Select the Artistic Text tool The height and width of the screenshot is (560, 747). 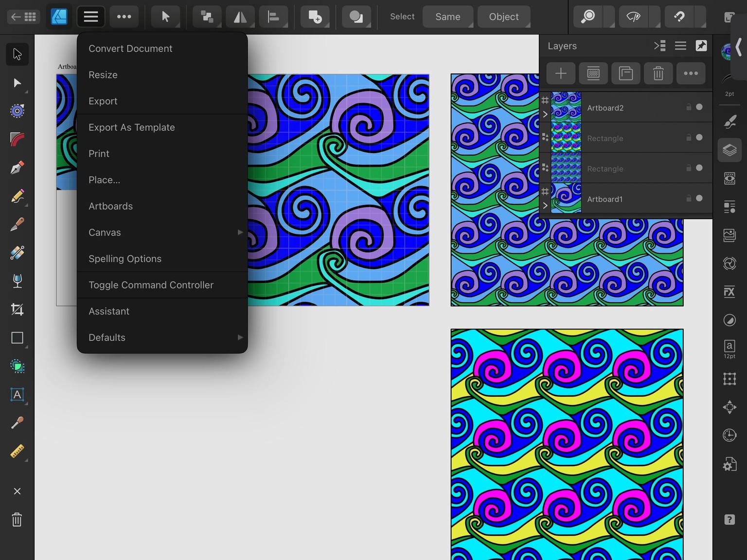click(17, 394)
